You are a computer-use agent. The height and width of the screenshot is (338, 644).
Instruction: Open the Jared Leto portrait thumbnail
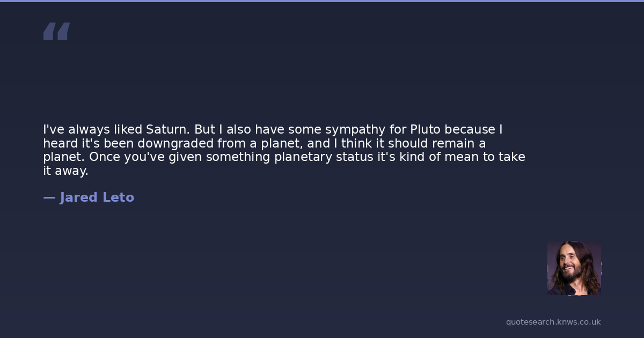pyautogui.click(x=574, y=268)
